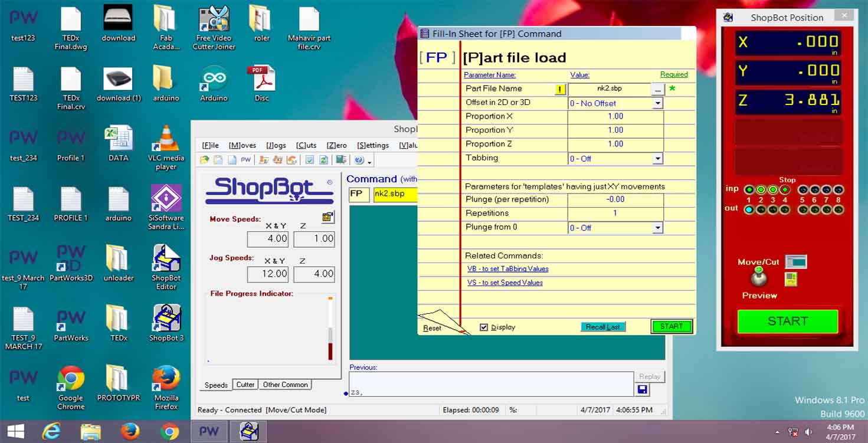Toggle output 5 in ShopBot Position
868x443 pixels.
[803, 209]
